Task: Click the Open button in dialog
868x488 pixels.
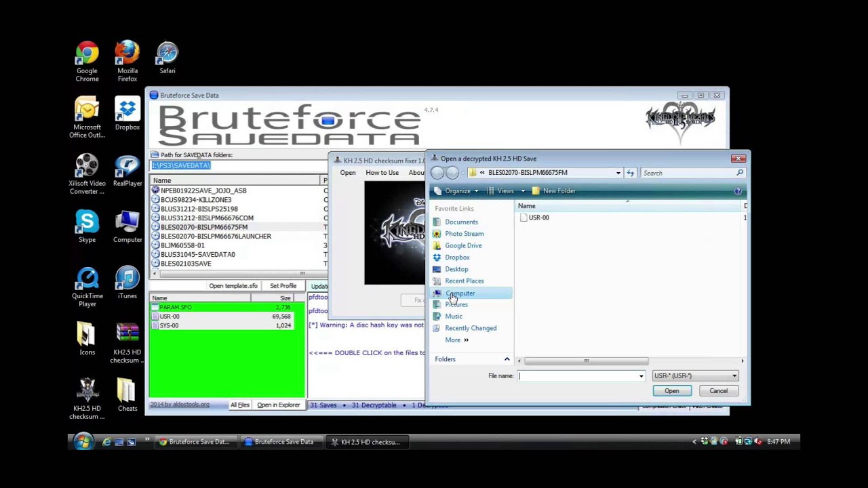Action: (x=671, y=391)
